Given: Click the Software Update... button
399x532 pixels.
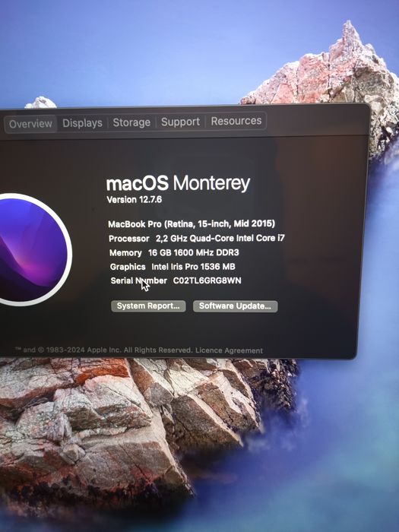Looking at the screenshot, I should pyautogui.click(x=235, y=306).
